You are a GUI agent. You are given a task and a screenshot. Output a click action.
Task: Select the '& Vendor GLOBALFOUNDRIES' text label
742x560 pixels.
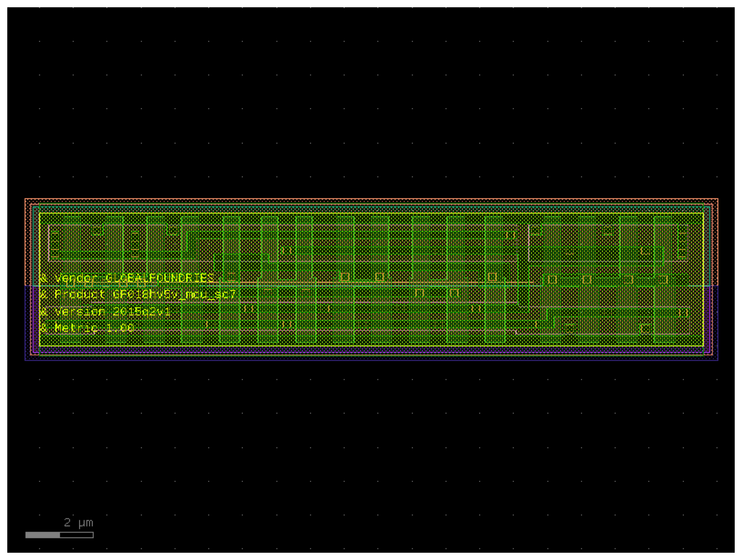(127, 278)
